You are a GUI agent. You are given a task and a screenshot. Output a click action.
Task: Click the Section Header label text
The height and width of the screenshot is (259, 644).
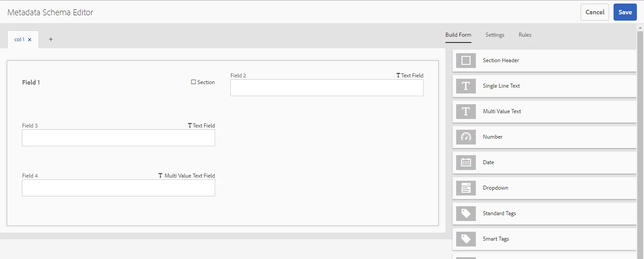(x=501, y=60)
